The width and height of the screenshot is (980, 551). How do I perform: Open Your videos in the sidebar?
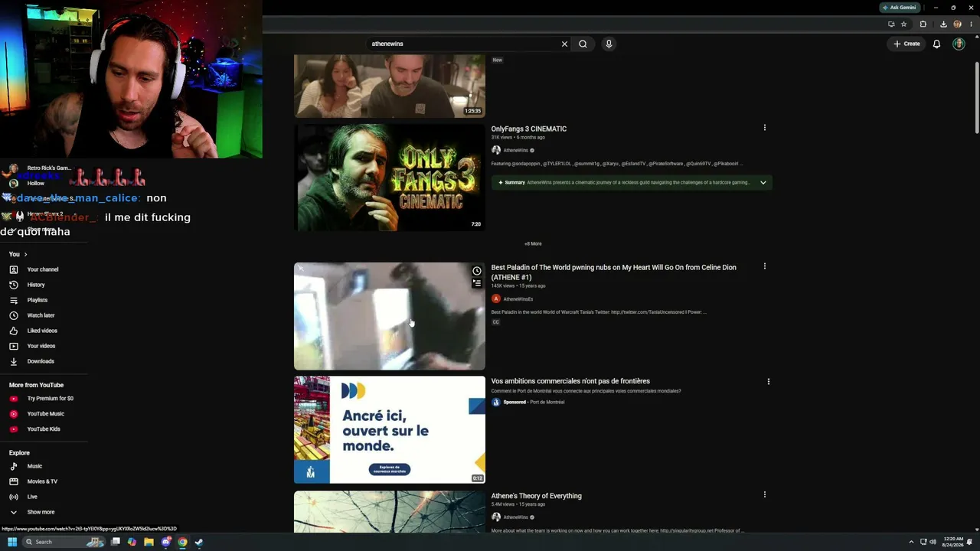41,346
